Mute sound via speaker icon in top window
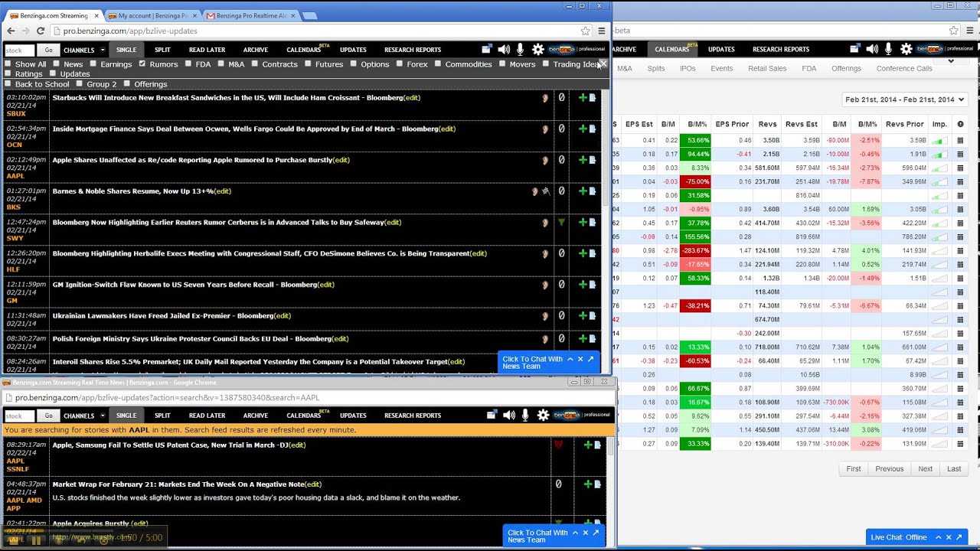The width and height of the screenshot is (980, 551). tap(503, 49)
